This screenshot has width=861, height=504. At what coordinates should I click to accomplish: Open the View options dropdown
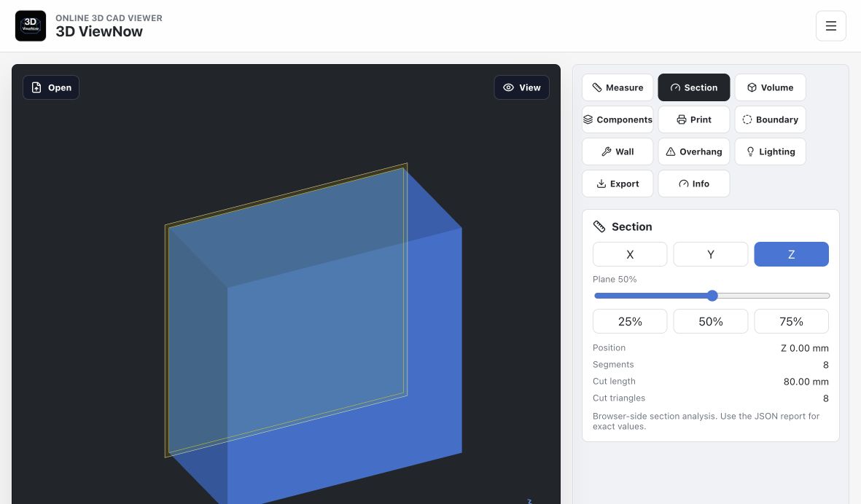click(522, 87)
